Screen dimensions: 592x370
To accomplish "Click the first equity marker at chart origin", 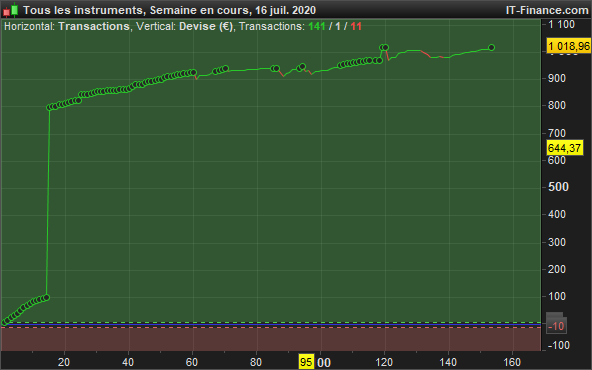I will [x=4, y=322].
